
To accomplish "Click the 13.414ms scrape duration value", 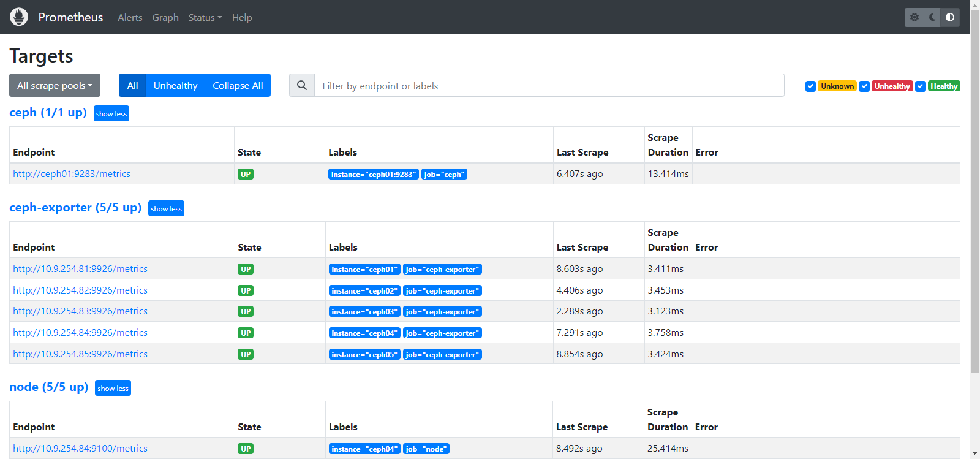I will [668, 173].
